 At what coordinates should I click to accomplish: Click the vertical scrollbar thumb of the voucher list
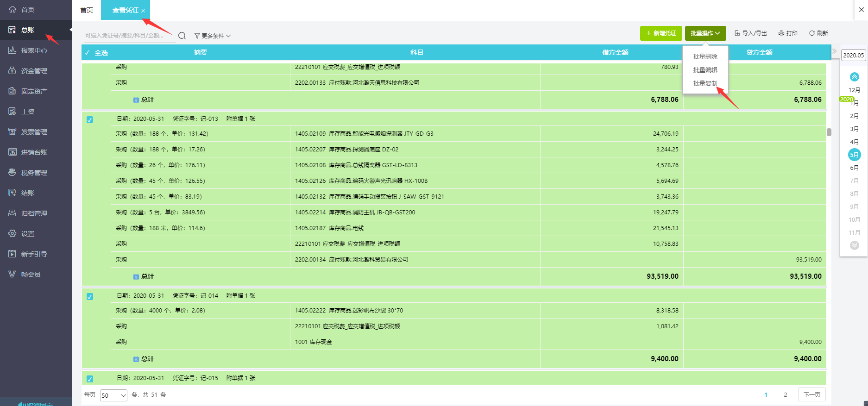pyautogui.click(x=829, y=132)
